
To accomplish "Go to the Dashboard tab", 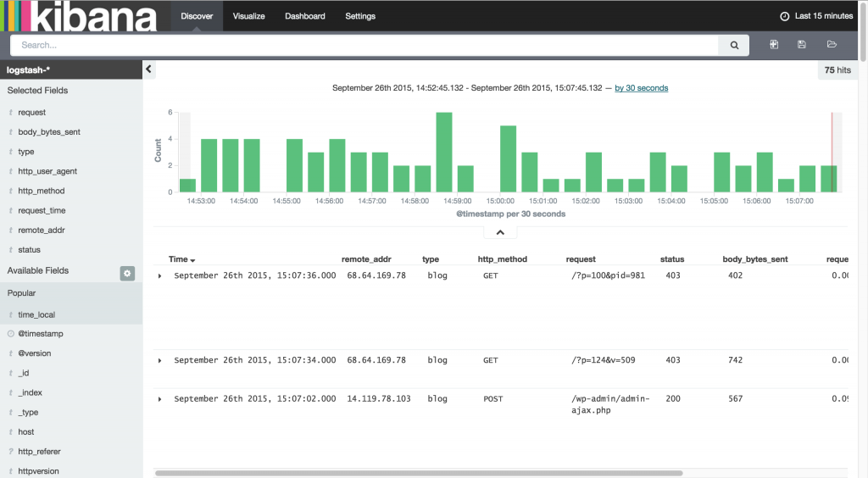I will click(x=305, y=16).
